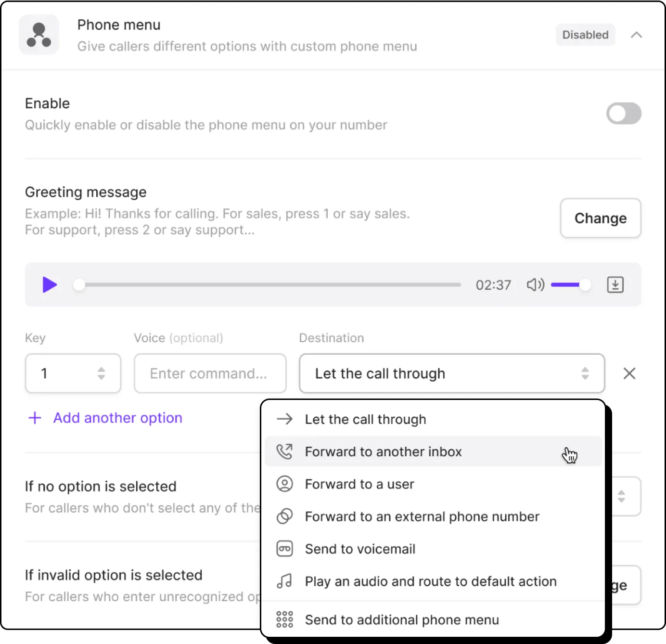
Task: Select Send to additional phone menu
Action: point(434,619)
